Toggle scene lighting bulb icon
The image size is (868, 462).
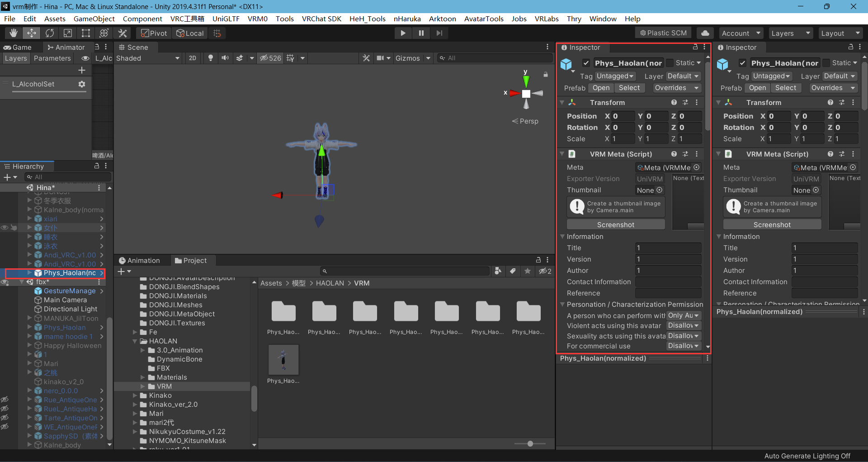click(x=211, y=58)
